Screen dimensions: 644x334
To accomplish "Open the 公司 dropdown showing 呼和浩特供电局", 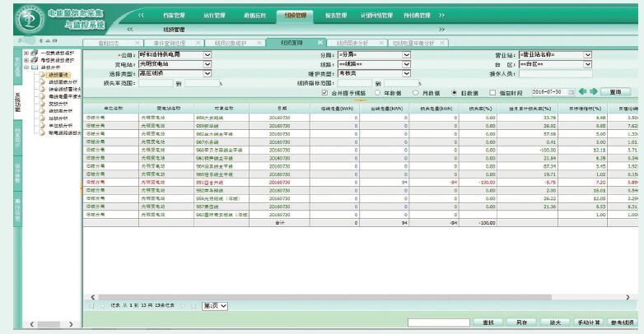I will (211, 55).
